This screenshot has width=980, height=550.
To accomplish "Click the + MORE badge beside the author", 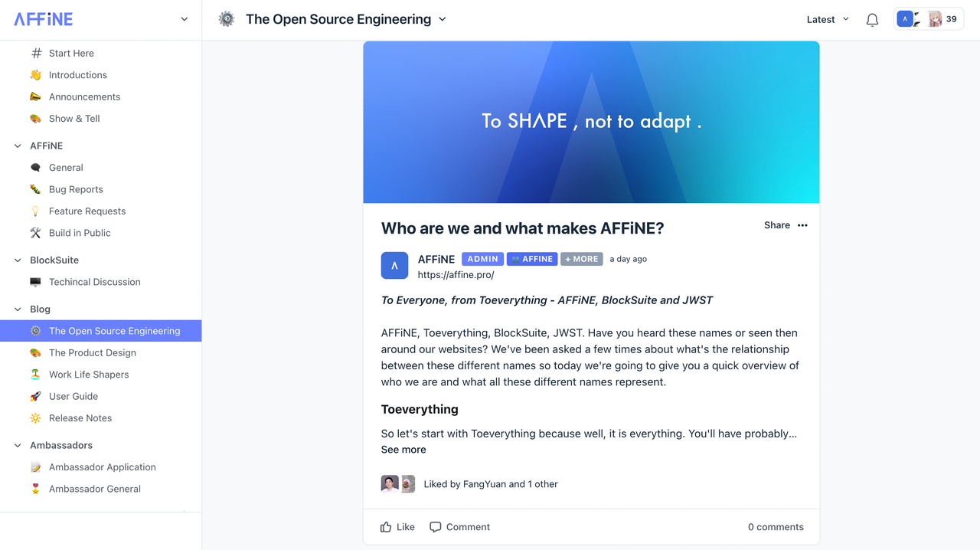I will coord(582,259).
